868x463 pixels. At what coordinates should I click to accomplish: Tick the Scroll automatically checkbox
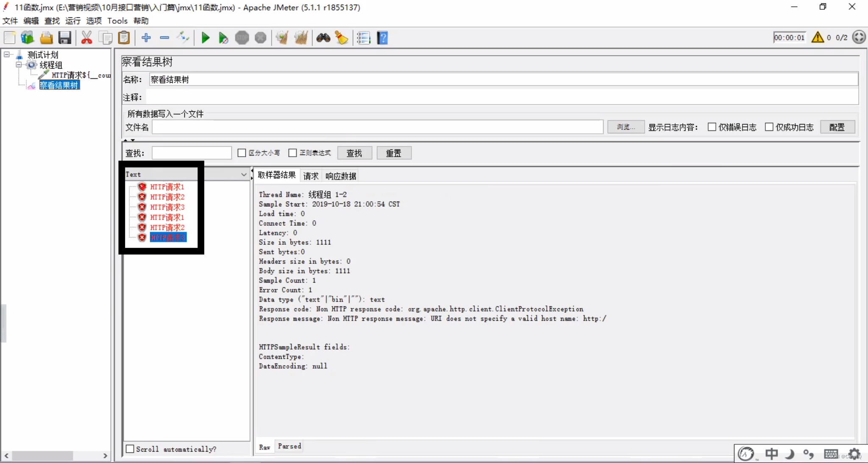click(130, 449)
